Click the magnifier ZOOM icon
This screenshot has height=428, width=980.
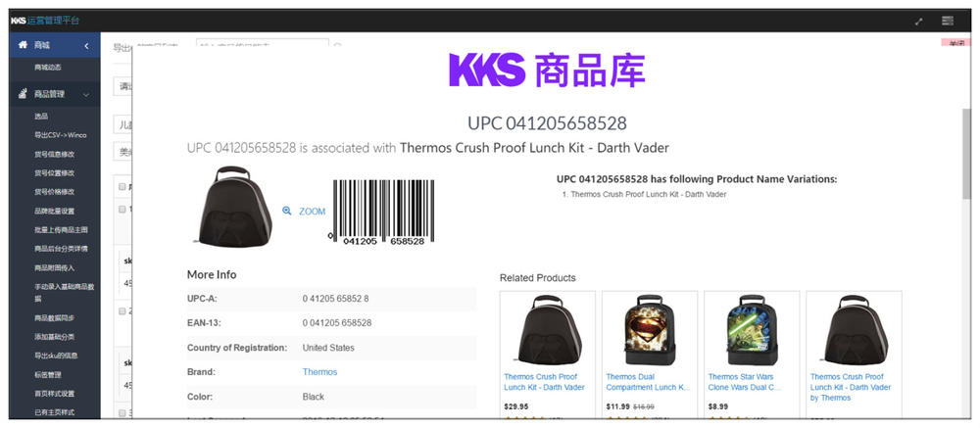point(287,212)
